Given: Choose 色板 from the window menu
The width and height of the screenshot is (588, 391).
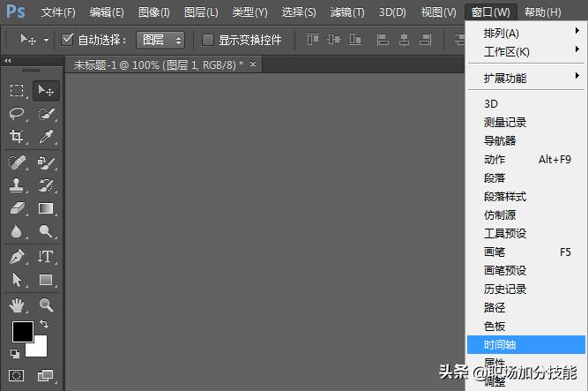Looking at the screenshot, I should [x=525, y=326].
